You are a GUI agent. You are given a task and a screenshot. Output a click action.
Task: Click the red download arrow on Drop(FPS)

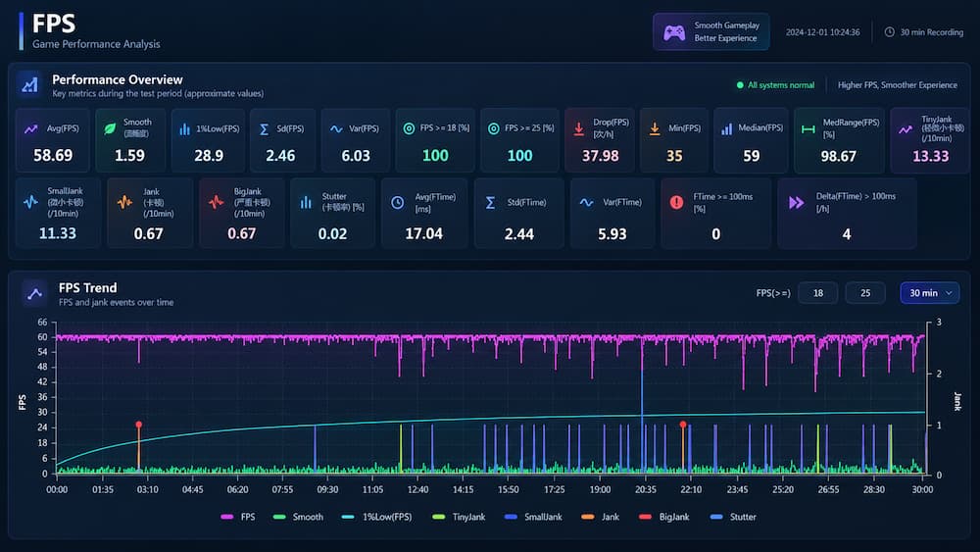pyautogui.click(x=579, y=128)
